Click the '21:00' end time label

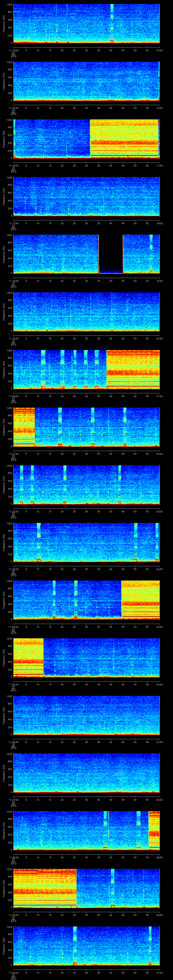(160, 396)
